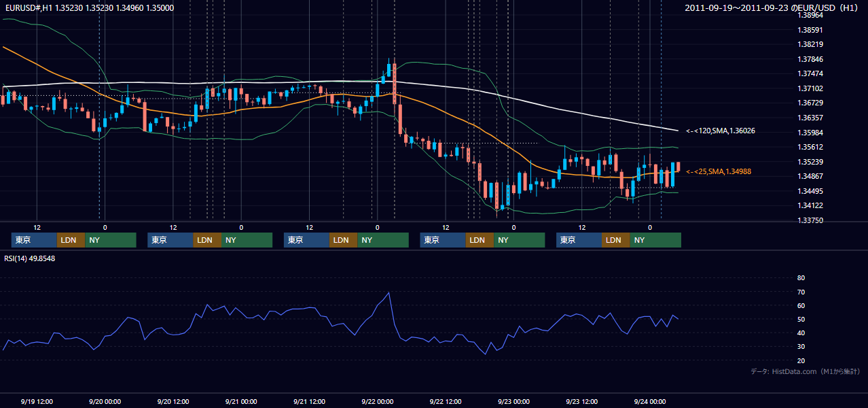Click price axis label 1.35612

pos(811,147)
